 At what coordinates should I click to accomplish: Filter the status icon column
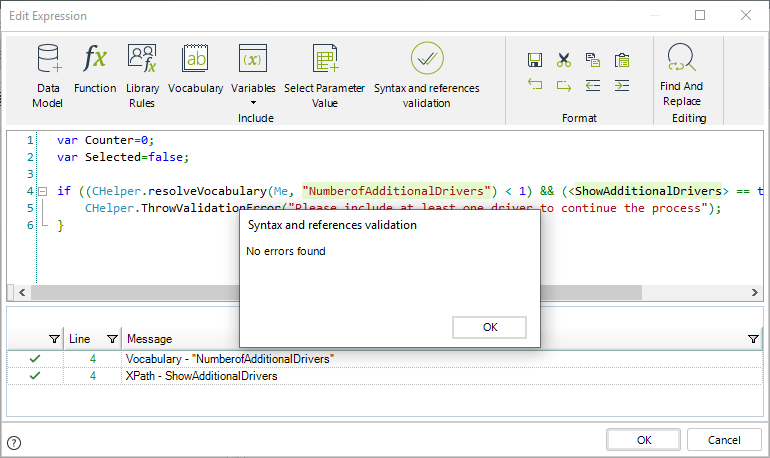55,339
